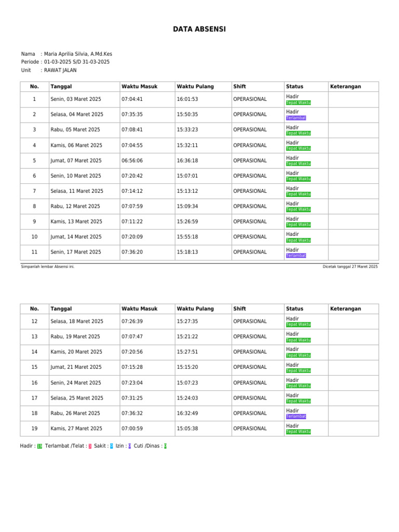The height and width of the screenshot is (532, 399).
Task: Click the exit time 16:32:49 in row 18
Action: tap(187, 413)
